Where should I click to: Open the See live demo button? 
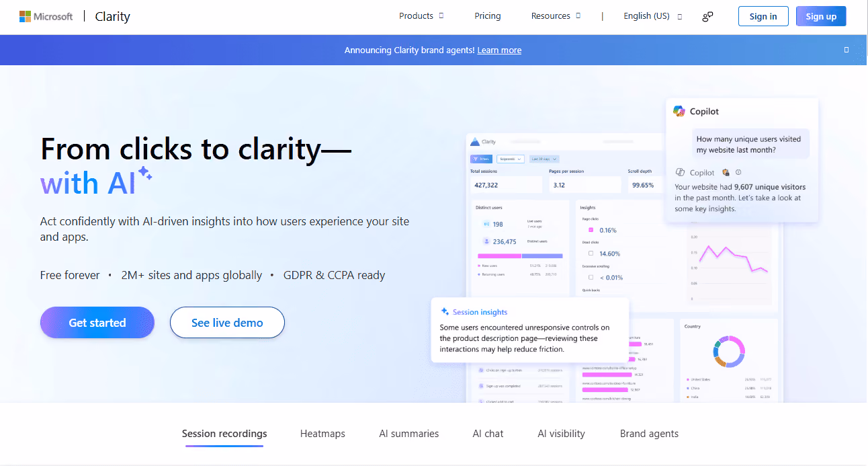click(x=227, y=323)
